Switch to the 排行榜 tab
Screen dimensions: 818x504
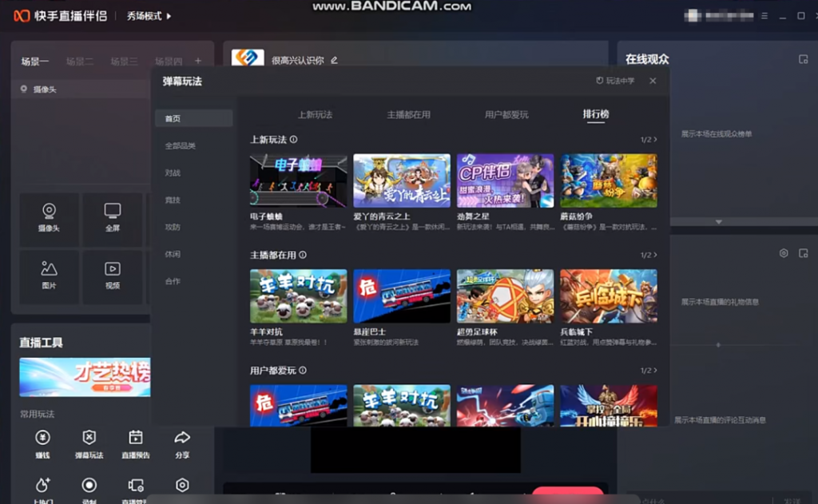pos(596,114)
